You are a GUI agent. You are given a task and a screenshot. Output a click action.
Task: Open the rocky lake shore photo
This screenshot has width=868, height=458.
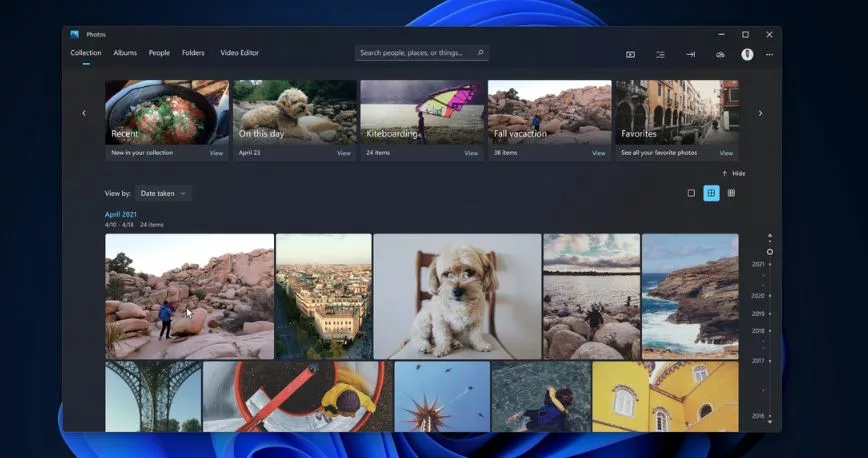coord(592,296)
